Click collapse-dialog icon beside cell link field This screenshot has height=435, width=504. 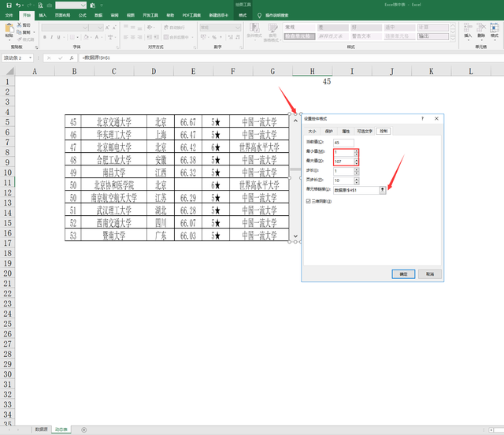point(383,190)
